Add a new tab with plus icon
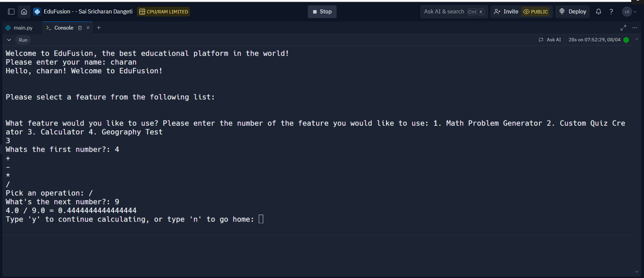Viewport: 644px width, 278px height. coord(99,28)
